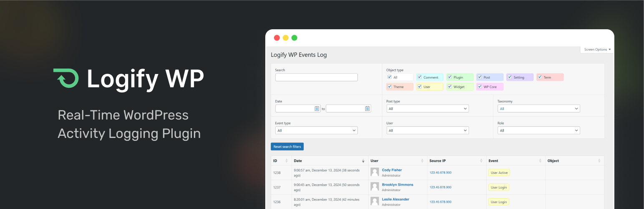The image size is (644, 209).
Task: Uncheck the Comment object type
Action: click(x=420, y=77)
